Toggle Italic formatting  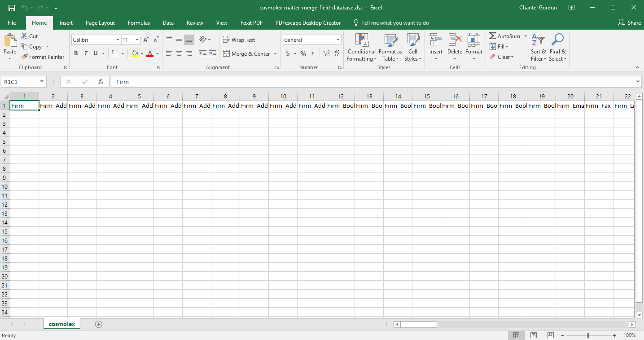86,53
